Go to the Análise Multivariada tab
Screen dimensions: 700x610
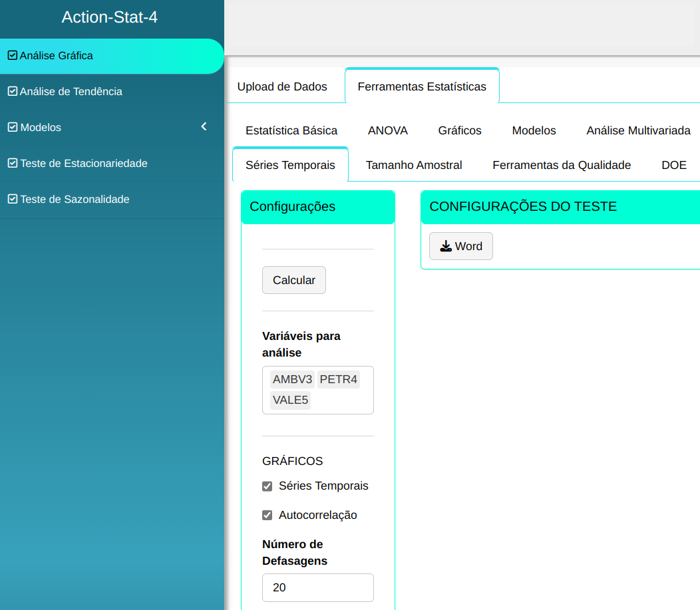click(x=638, y=130)
